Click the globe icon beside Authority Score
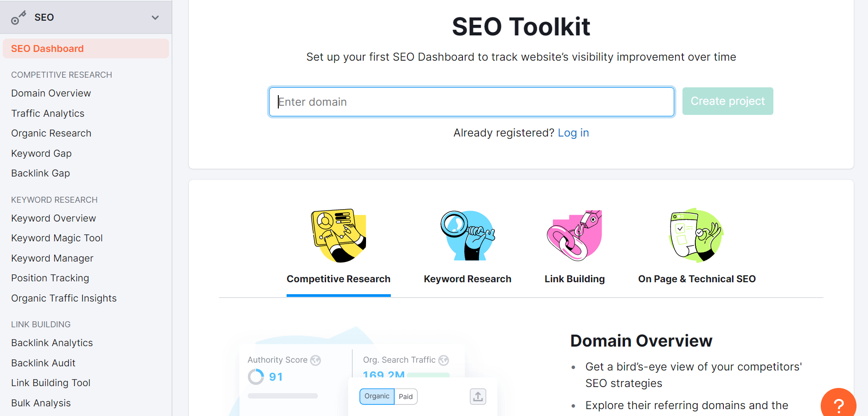The height and width of the screenshot is (416, 868). (x=316, y=360)
